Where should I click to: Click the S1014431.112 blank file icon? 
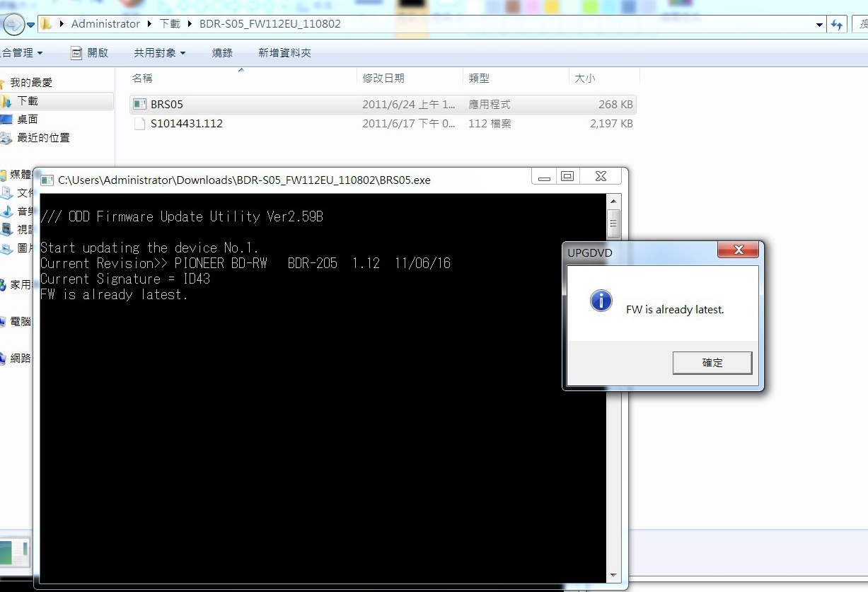pyautogui.click(x=139, y=124)
